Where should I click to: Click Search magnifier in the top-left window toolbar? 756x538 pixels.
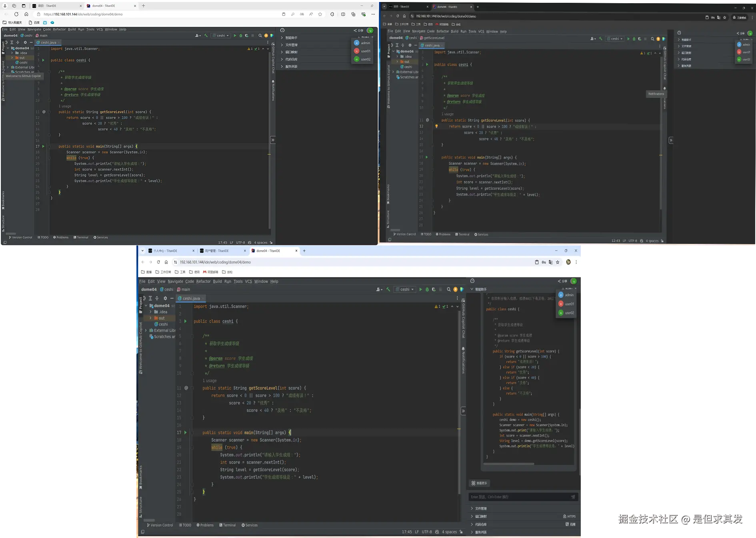[260, 36]
